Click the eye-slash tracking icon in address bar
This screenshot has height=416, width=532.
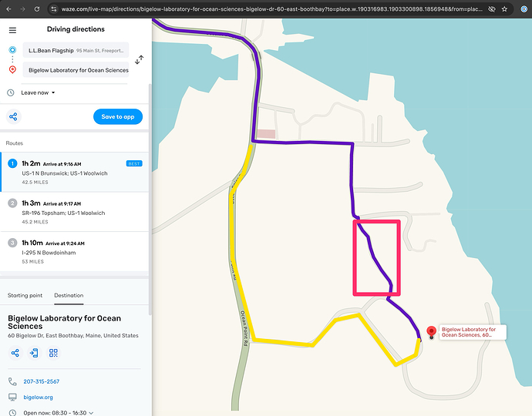click(491, 9)
